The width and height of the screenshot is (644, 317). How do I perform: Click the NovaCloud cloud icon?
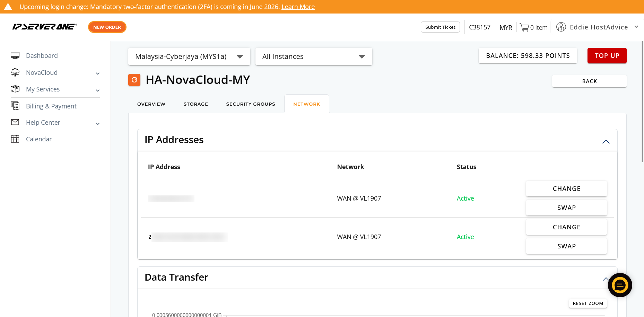pyautogui.click(x=15, y=72)
